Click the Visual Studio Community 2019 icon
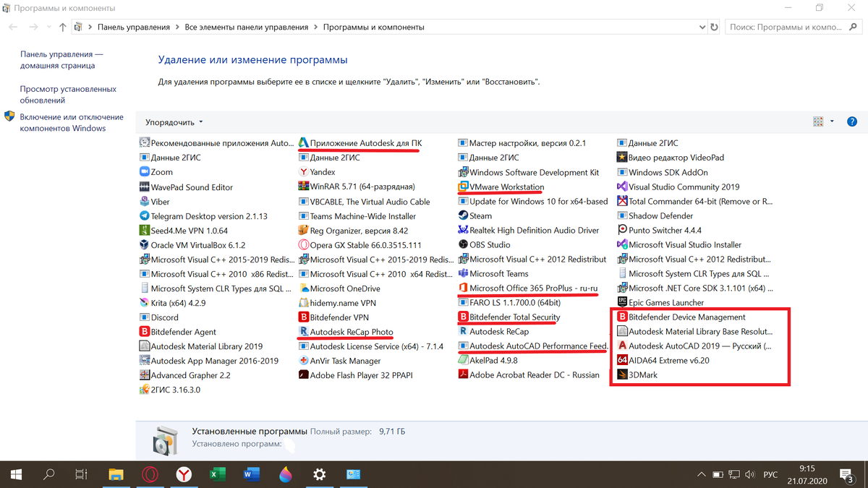This screenshot has height=488, width=868. click(x=622, y=187)
